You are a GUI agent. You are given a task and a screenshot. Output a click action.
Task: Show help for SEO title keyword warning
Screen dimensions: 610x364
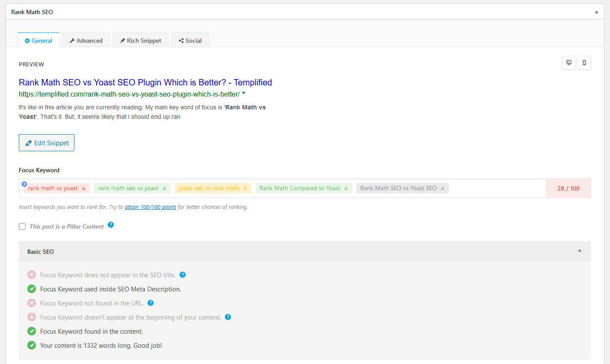(183, 275)
